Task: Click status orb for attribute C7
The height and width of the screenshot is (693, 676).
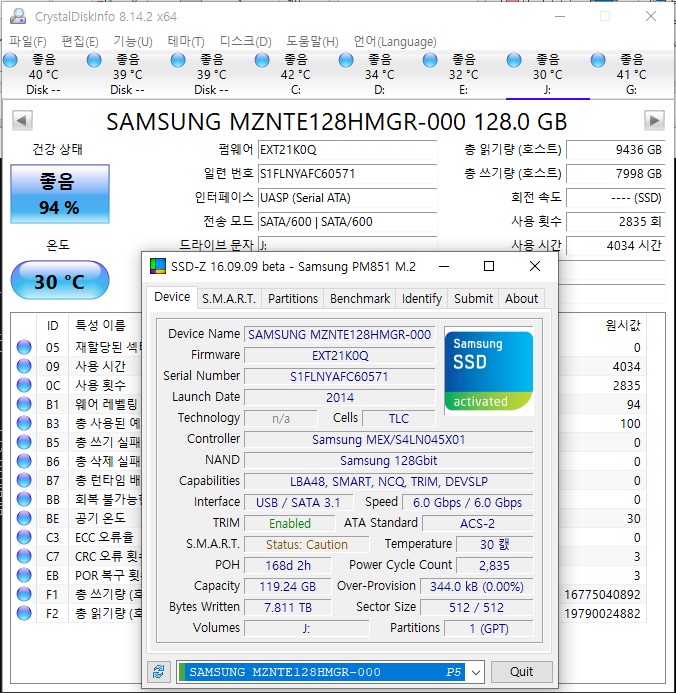Action: tap(24, 556)
